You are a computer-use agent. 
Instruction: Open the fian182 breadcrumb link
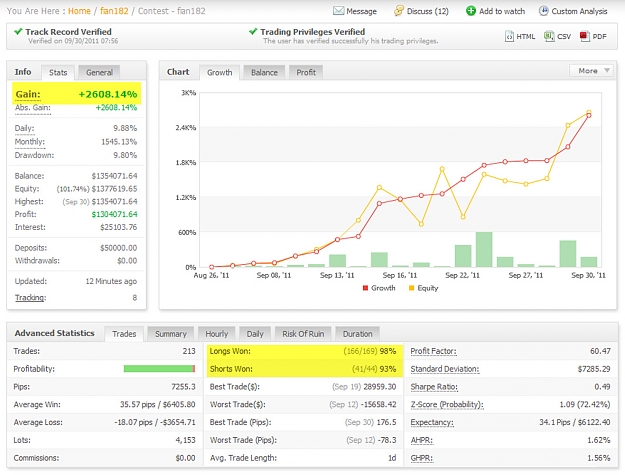tap(114, 11)
